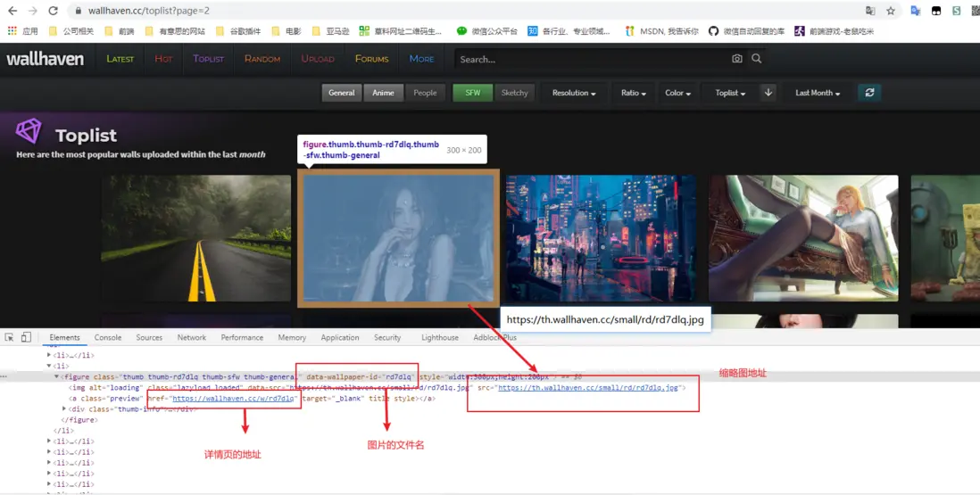Click the browser forward arrow
This screenshot has height=495, width=980.
tap(32, 11)
